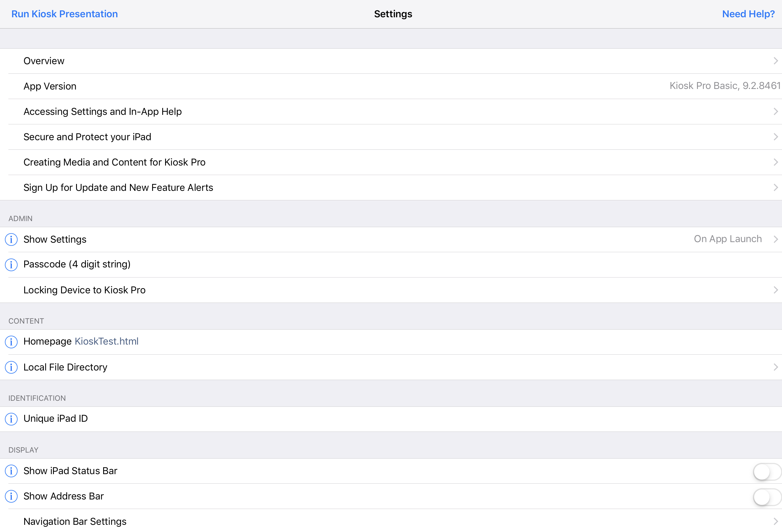Screen dimensions: 782x532
Task: Select the Navigation Bar Settings label
Action: (75, 522)
